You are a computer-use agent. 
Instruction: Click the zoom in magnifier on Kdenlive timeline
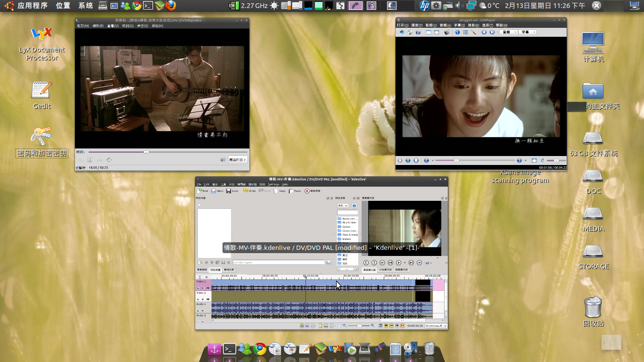point(373,326)
